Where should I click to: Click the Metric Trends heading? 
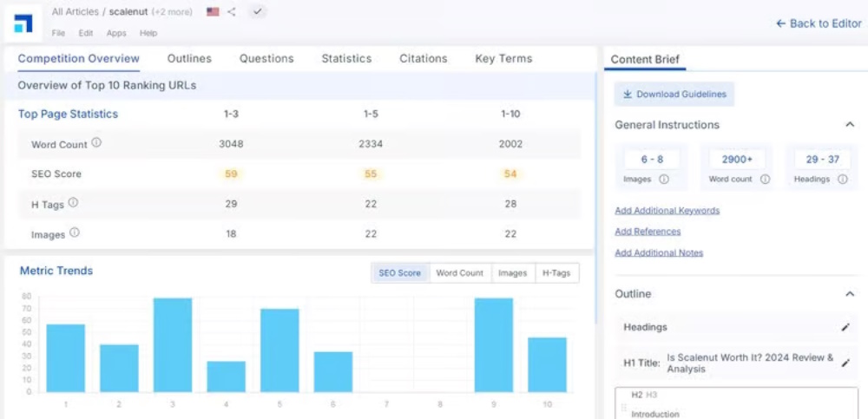point(56,271)
